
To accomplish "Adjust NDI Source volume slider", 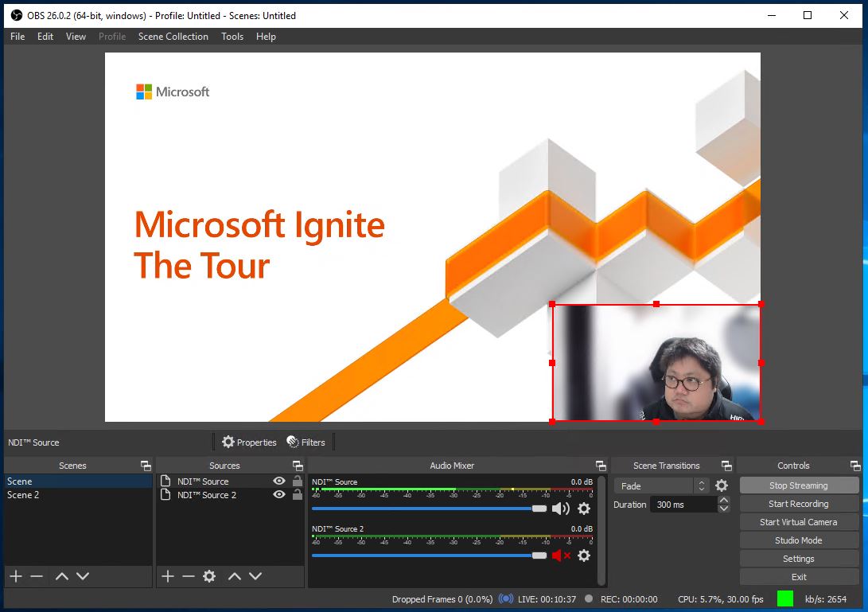I will (x=429, y=509).
